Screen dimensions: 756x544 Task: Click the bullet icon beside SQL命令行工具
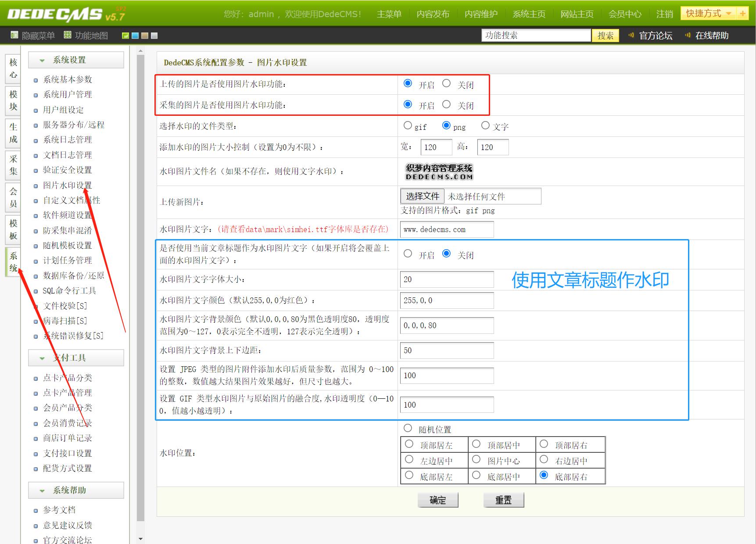click(36, 291)
